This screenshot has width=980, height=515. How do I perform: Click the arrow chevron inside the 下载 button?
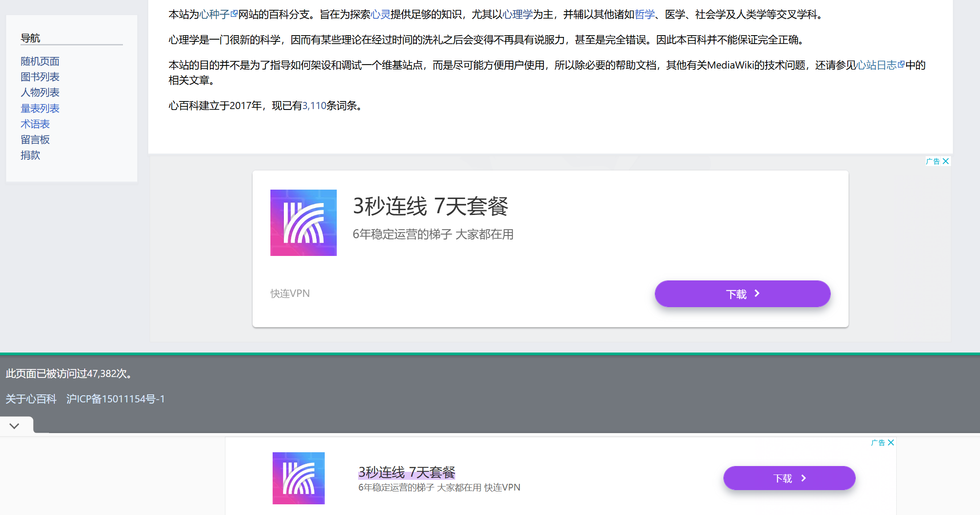[756, 293]
